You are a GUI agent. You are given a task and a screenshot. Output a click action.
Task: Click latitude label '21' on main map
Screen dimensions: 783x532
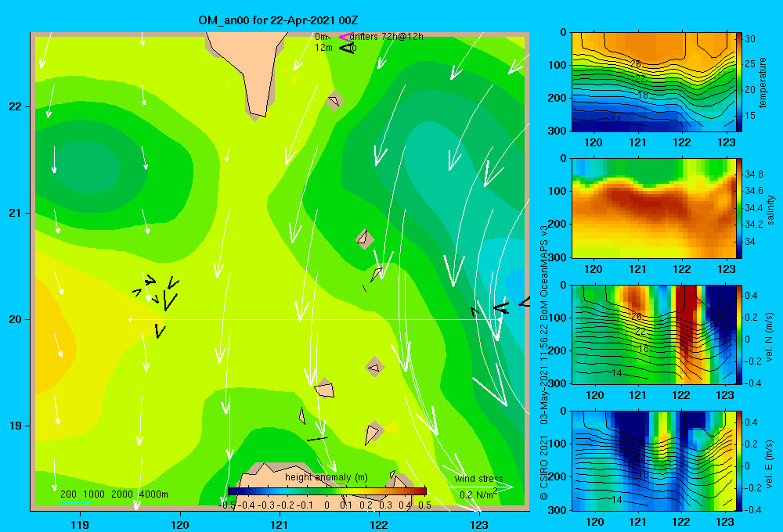click(x=16, y=213)
